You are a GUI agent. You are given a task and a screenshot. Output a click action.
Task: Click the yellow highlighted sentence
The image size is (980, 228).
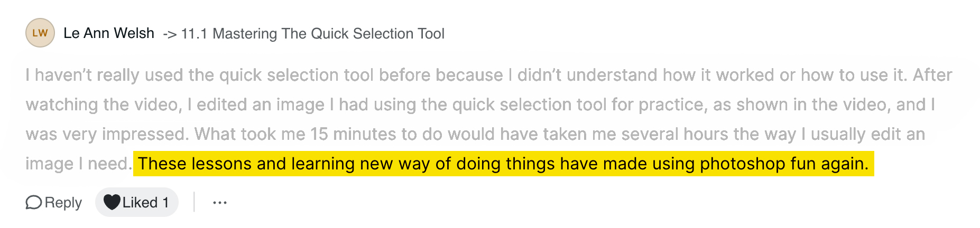[x=503, y=164]
